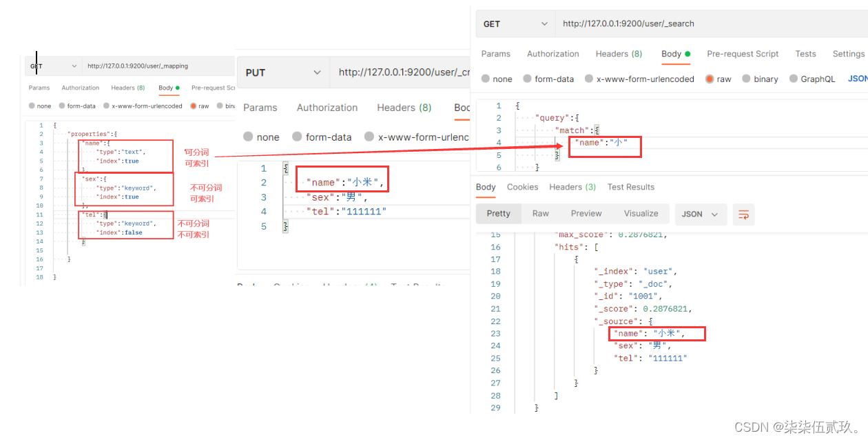Viewport: 868px width, 440px height.
Task: Click the wrap lines icon beside JSON
Action: pyautogui.click(x=743, y=214)
